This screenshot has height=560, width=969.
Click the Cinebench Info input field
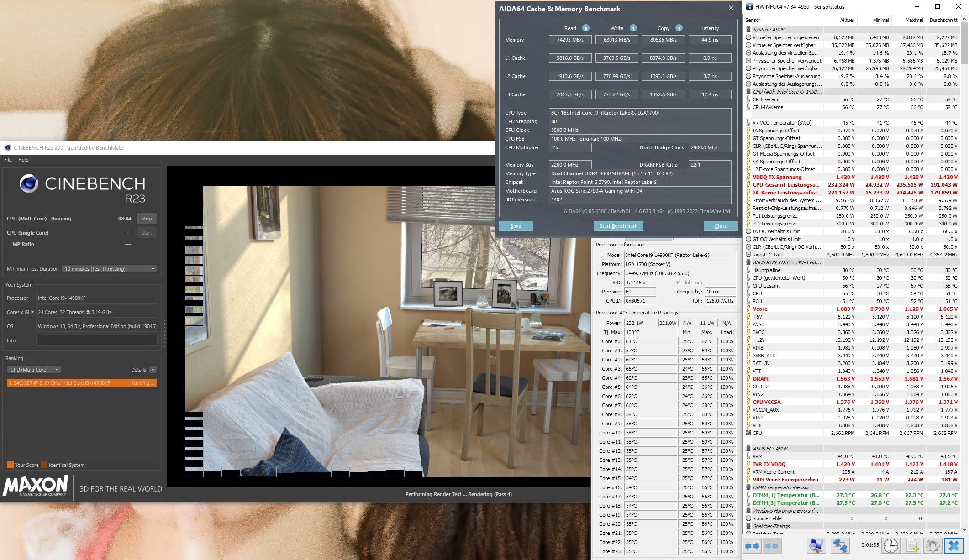tap(96, 340)
